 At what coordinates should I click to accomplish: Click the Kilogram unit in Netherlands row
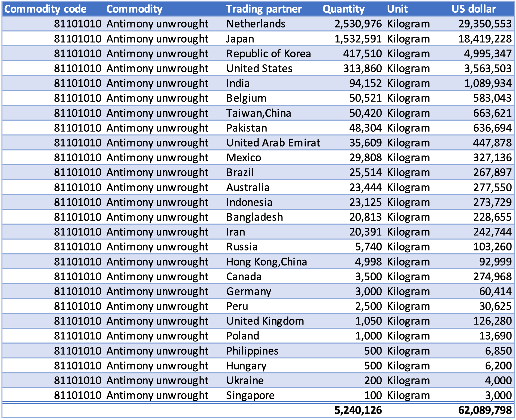click(408, 24)
